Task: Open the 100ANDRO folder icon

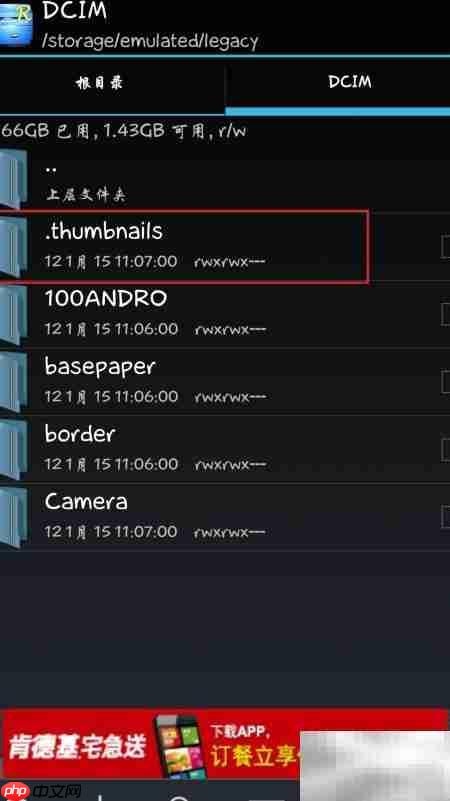Action: click(x=13, y=315)
